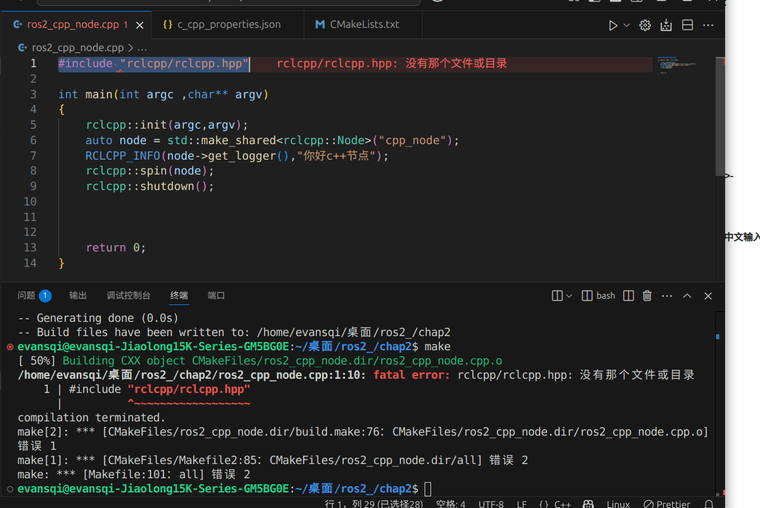
Task: Click the Linux configuration status item
Action: [x=618, y=504]
